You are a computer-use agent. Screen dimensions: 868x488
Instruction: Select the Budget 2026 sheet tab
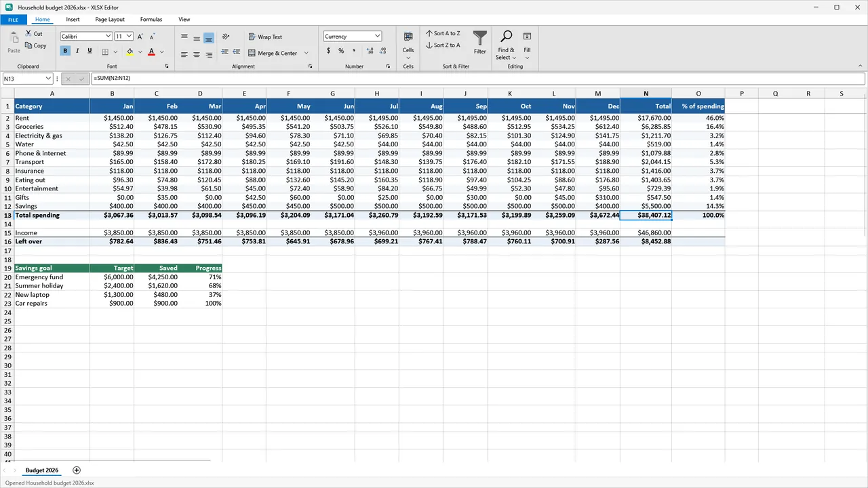[x=42, y=470]
